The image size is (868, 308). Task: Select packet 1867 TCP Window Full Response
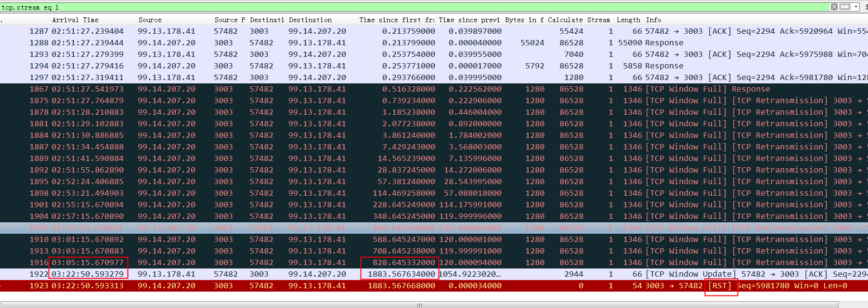(434, 89)
